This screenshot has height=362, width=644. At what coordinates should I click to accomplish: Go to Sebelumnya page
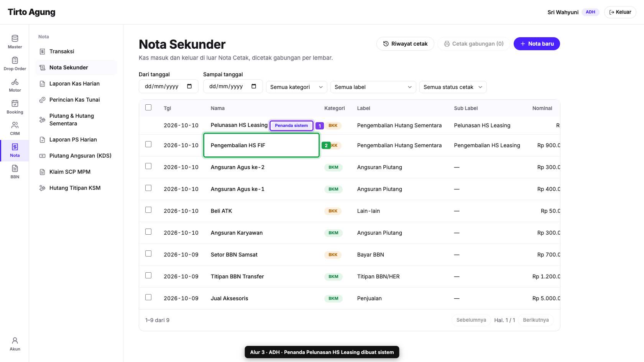(x=471, y=320)
